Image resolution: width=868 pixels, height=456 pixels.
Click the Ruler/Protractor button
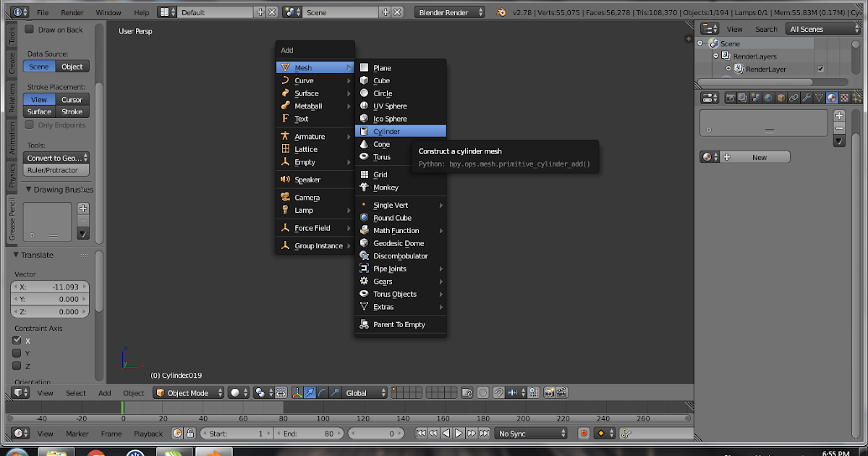tap(56, 170)
